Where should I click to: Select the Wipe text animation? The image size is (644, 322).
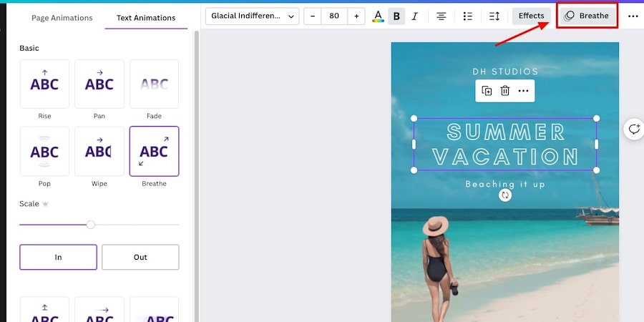99,151
